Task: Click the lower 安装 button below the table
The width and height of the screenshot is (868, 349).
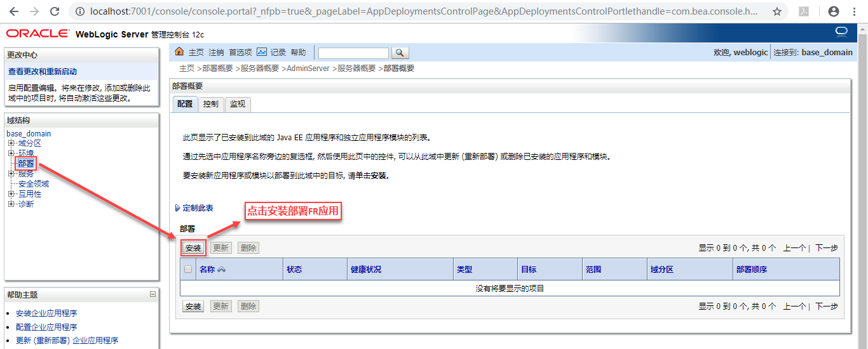Action: [x=193, y=306]
